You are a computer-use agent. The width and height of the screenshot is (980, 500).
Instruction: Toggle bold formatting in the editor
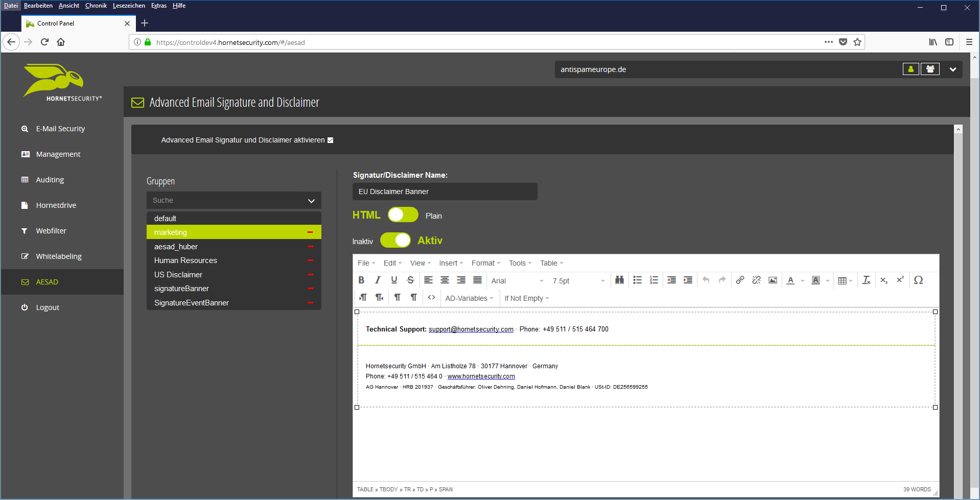[x=361, y=280]
